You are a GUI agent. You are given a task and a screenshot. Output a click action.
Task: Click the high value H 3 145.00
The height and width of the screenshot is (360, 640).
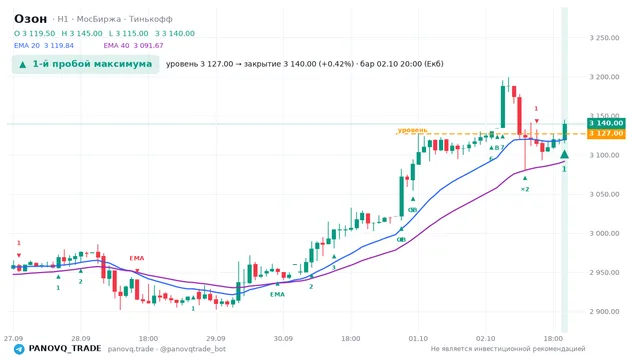tap(82, 33)
